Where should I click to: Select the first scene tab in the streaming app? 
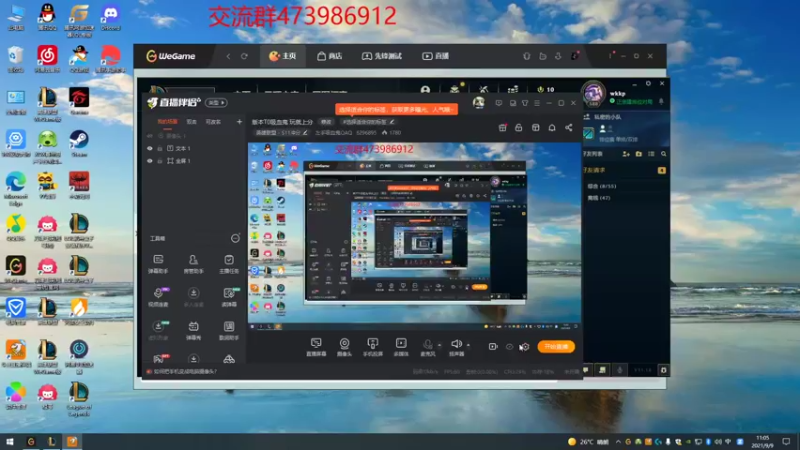[167, 122]
